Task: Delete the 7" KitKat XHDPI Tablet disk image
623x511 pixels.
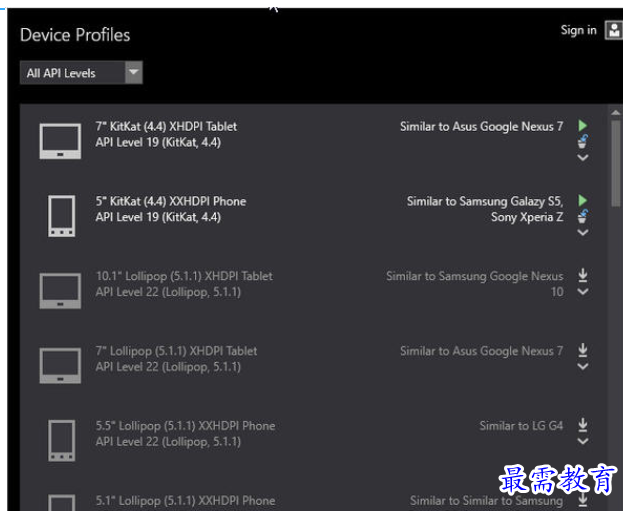Action: coord(582,141)
